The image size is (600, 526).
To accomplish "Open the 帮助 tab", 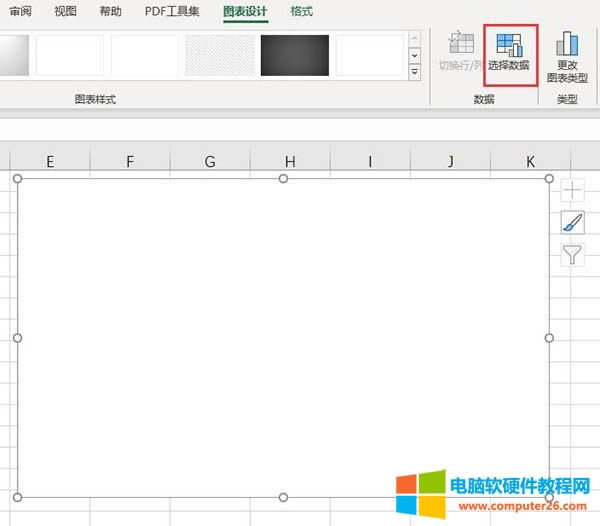I will point(111,11).
